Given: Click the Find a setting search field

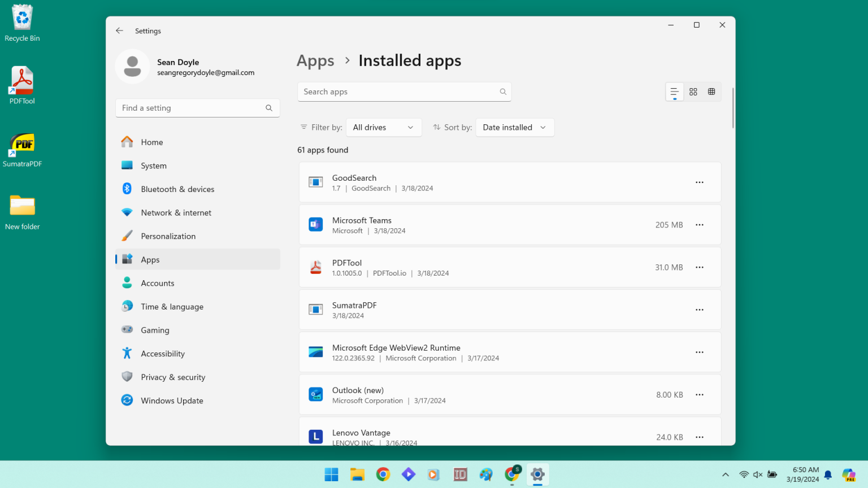Looking at the screenshot, I should [x=198, y=108].
